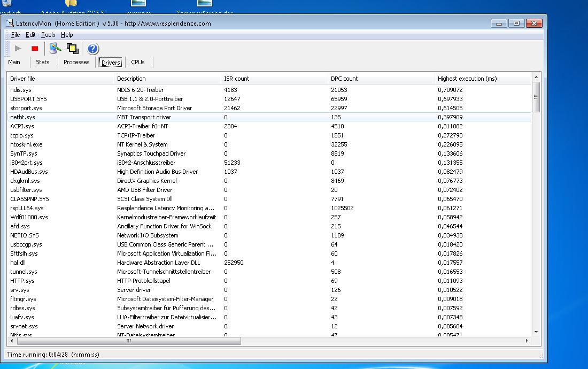The width and height of the screenshot is (588, 369).
Task: Select the srv.sys driver row
Action: pos(269,290)
